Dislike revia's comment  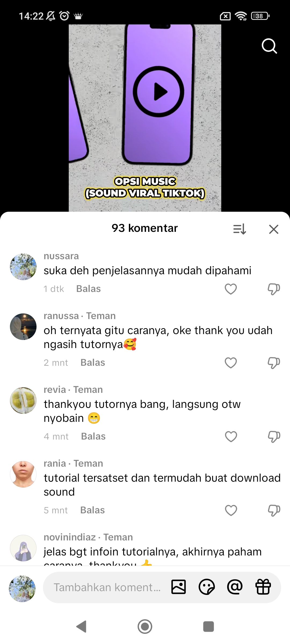tap(274, 437)
